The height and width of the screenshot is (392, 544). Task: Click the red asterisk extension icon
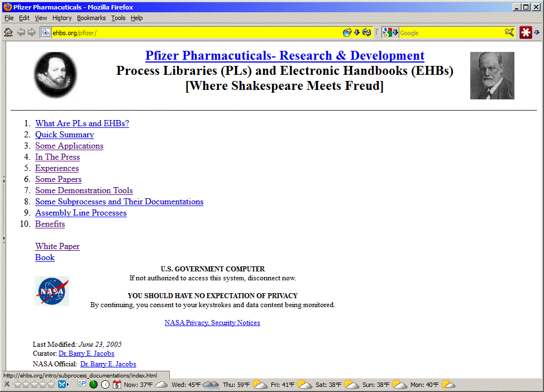click(x=526, y=32)
